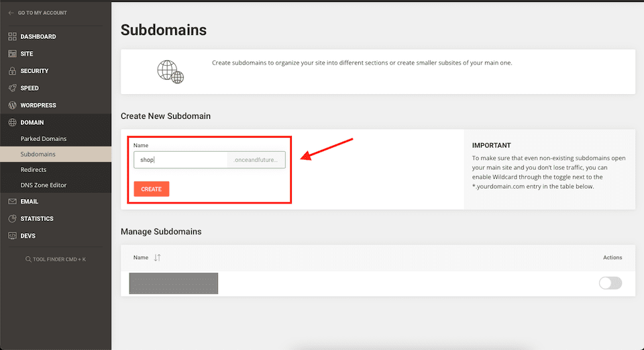Toggle the wildcard subdomain switch

click(610, 283)
